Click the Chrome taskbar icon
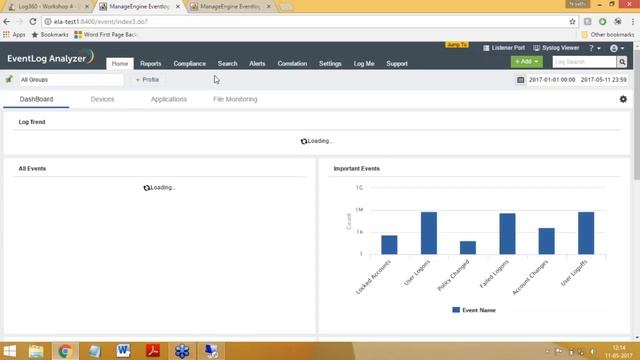640x360 pixels. (65, 351)
